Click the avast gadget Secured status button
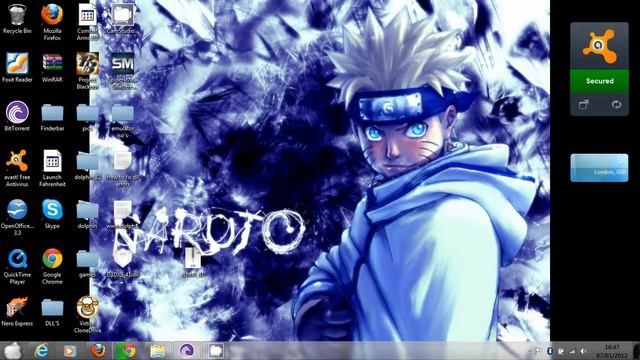 pos(600,81)
